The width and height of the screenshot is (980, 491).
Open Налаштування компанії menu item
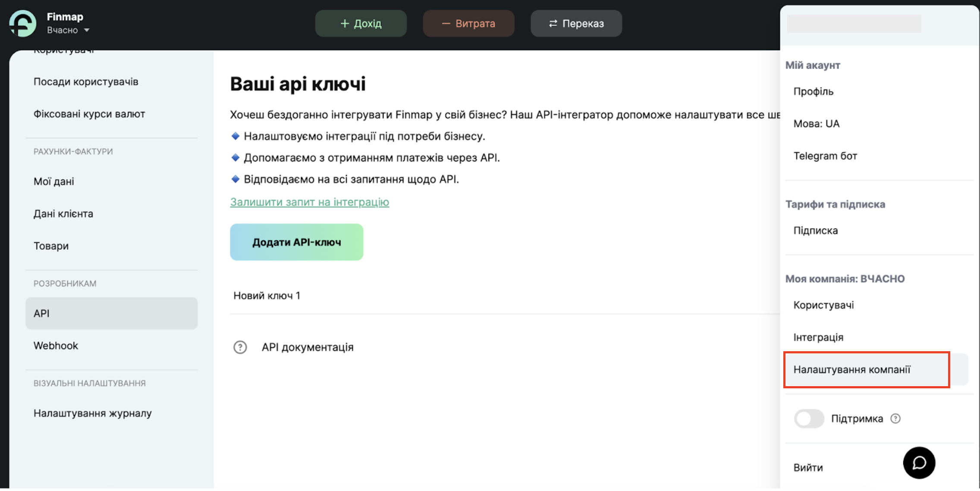[x=851, y=370]
